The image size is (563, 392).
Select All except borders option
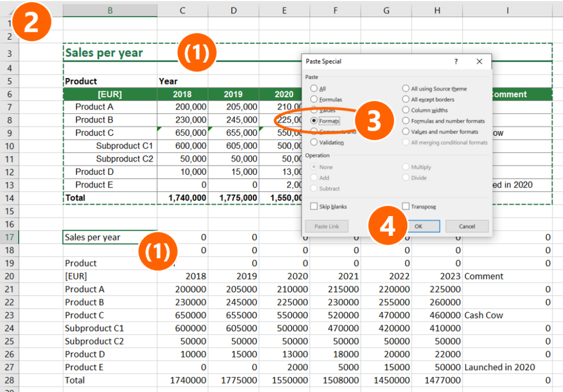[405, 98]
